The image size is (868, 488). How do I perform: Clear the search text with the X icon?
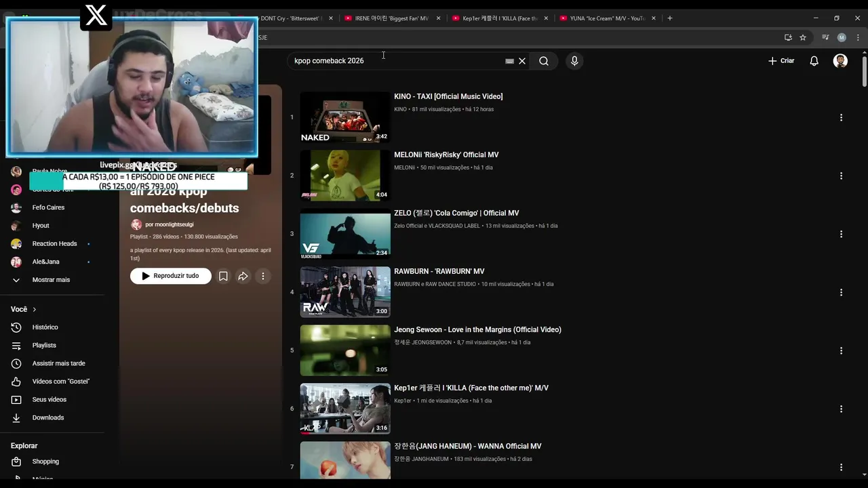click(x=522, y=61)
